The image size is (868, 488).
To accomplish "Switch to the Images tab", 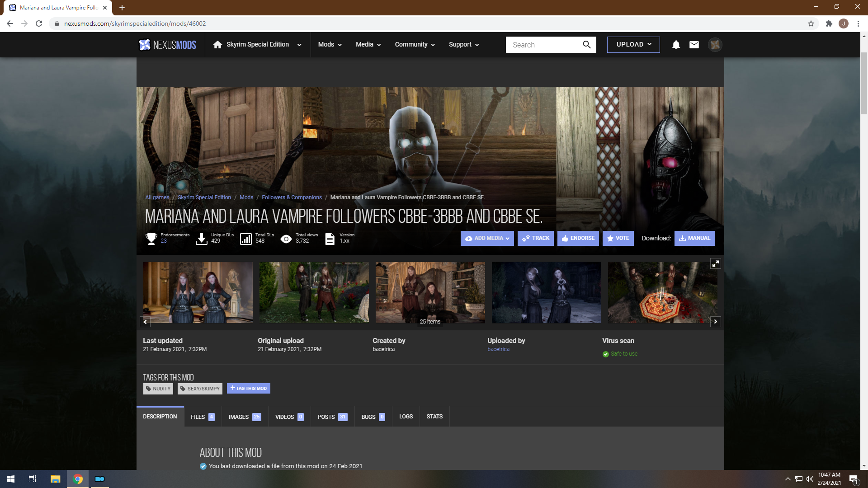I will click(245, 417).
